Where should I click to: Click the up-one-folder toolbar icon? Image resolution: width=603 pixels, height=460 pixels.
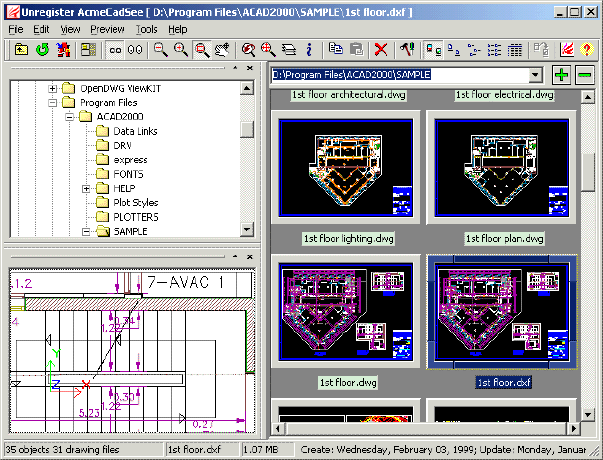pos(21,50)
